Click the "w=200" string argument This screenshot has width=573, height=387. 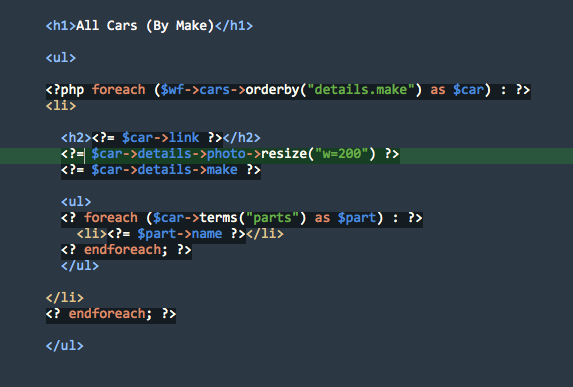coord(341,153)
